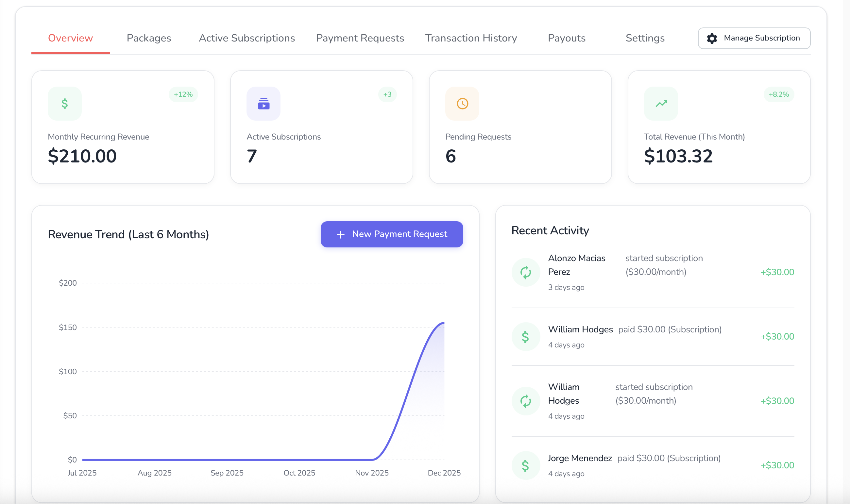850x504 pixels.
Task: Click the subscription refresh icon beside William Hodges
Action: [x=525, y=400]
